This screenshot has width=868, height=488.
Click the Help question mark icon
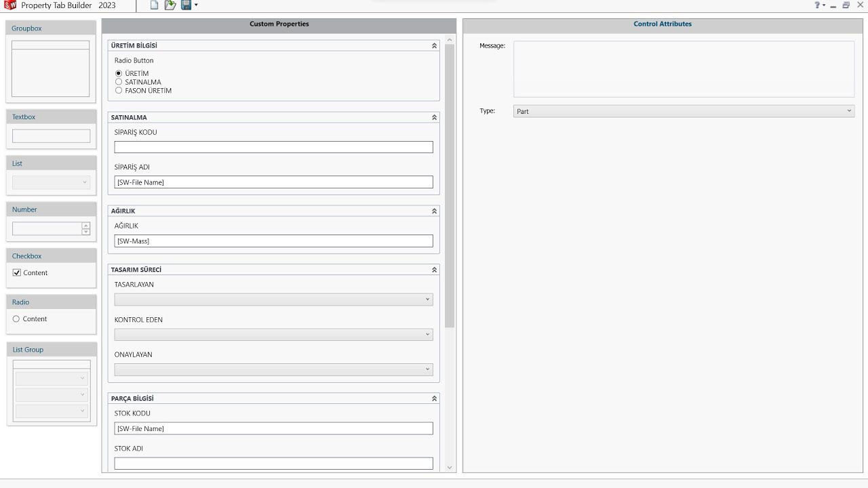click(817, 5)
